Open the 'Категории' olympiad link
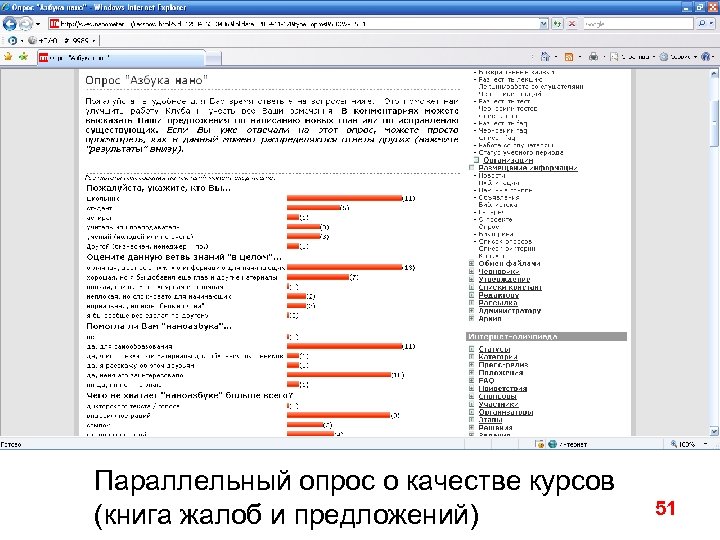This screenshot has width=720, height=540. [498, 357]
